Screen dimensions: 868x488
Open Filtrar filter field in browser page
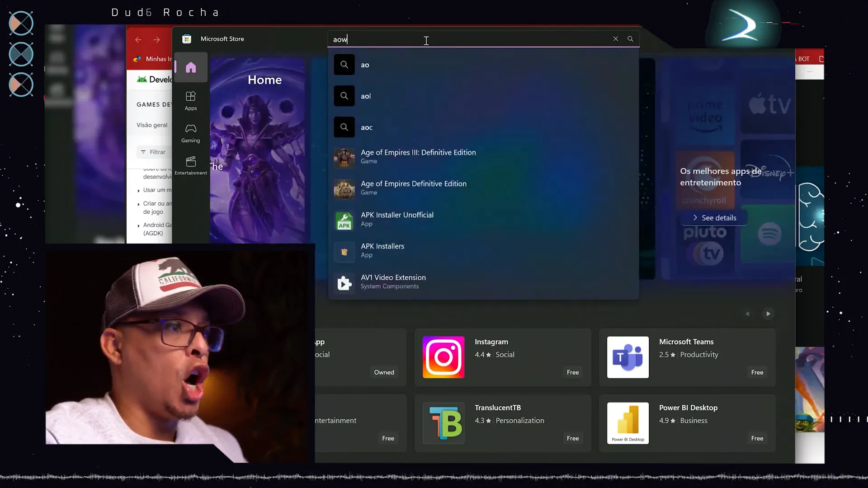coord(154,152)
